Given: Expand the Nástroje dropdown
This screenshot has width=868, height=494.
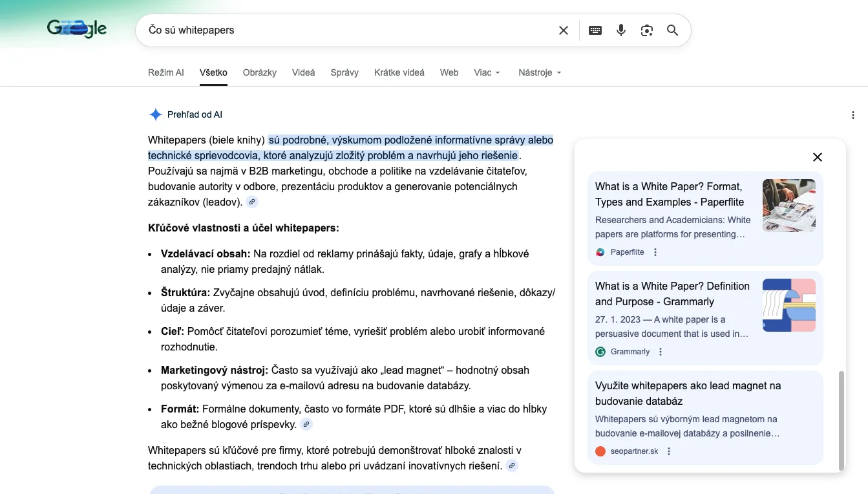Looking at the screenshot, I should (x=540, y=72).
